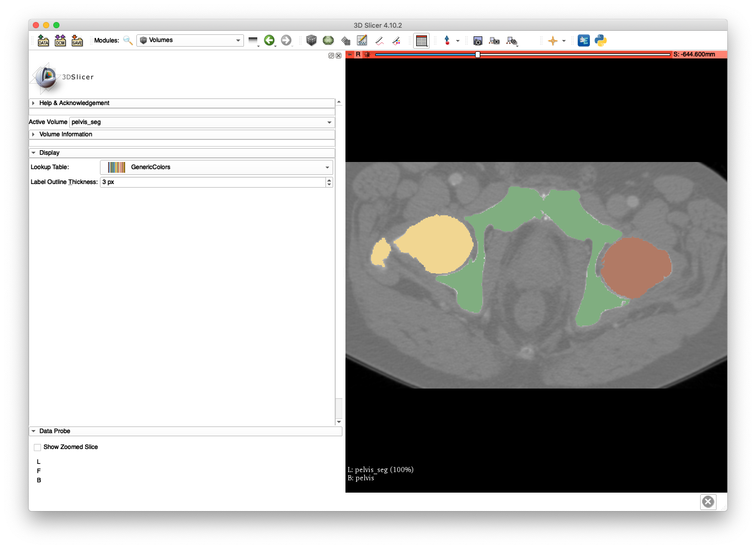
Task: Open the Transforms module icon
Action: tap(346, 41)
